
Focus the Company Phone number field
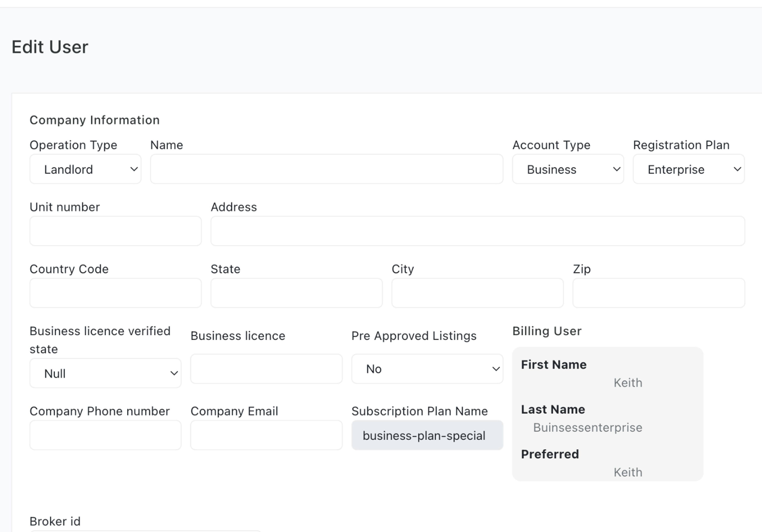(105, 435)
